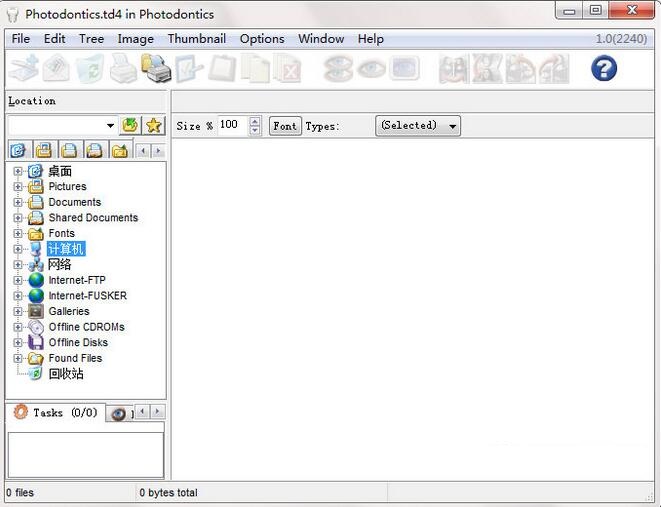
Task: Click the Fonts folder shortcut tab icon
Action: [120, 150]
